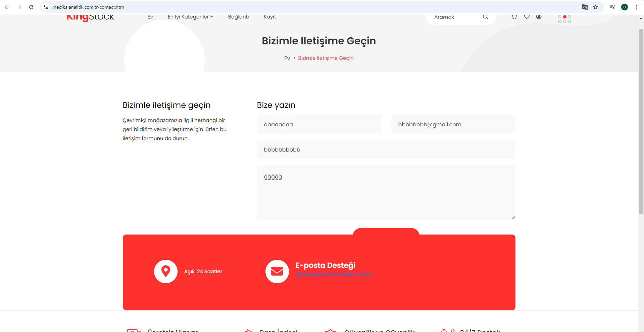The image size is (644, 332).
Task: Open the media control icon in toolbar
Action: pos(612,7)
